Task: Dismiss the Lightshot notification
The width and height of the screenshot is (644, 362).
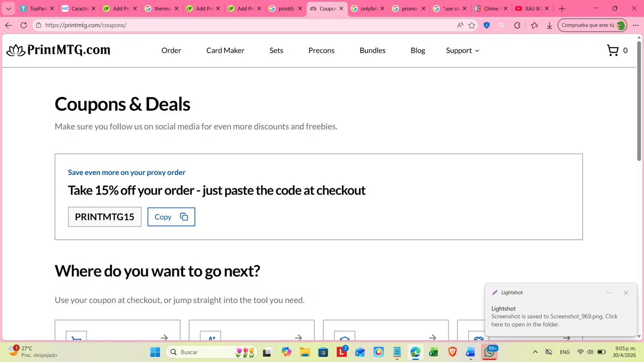Action: (x=626, y=293)
